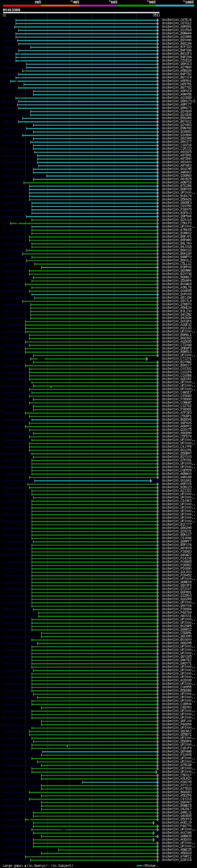
Task: Open hit UniRef100_A9P891
Action: pyautogui.click(x=177, y=26)
